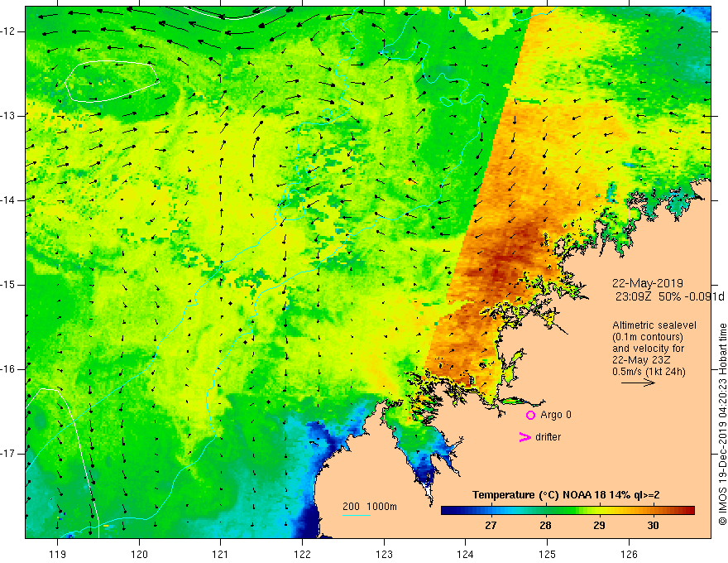Click the color bar value 28
Viewport: 728px width, 563px height.
(x=545, y=526)
